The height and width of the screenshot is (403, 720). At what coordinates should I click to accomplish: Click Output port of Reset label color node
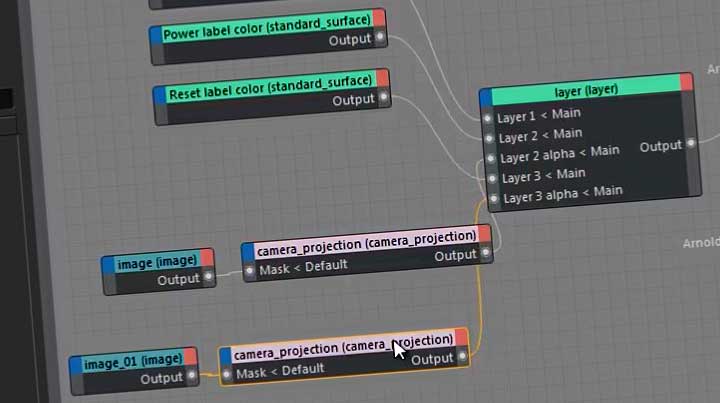tap(384, 99)
